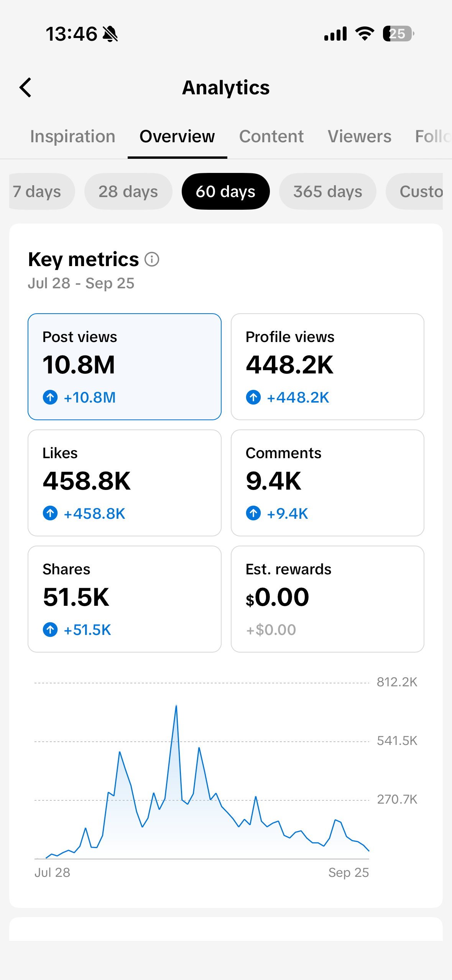Select the 7 days range pill
This screenshot has width=452, height=980.
(42, 191)
